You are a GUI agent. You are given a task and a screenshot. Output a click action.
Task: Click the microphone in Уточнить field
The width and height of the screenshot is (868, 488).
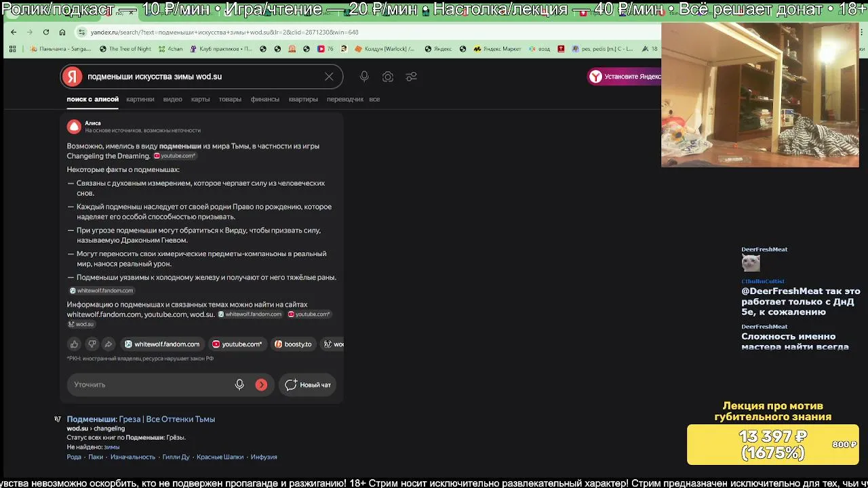tap(239, 384)
